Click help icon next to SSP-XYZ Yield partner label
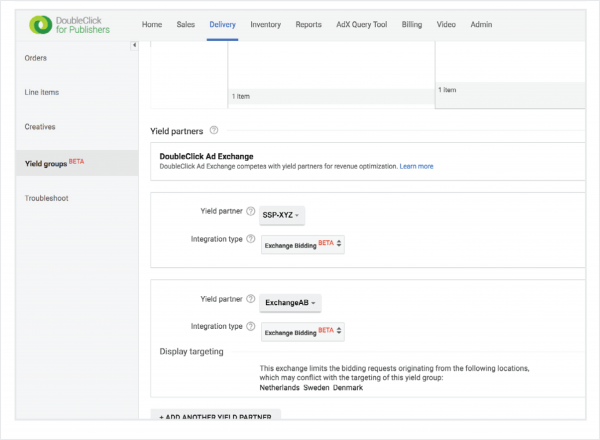Image resolution: width=600 pixels, height=440 pixels. click(251, 211)
